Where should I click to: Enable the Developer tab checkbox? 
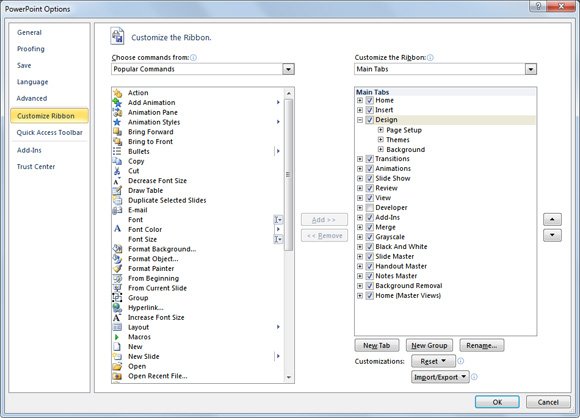tap(370, 208)
